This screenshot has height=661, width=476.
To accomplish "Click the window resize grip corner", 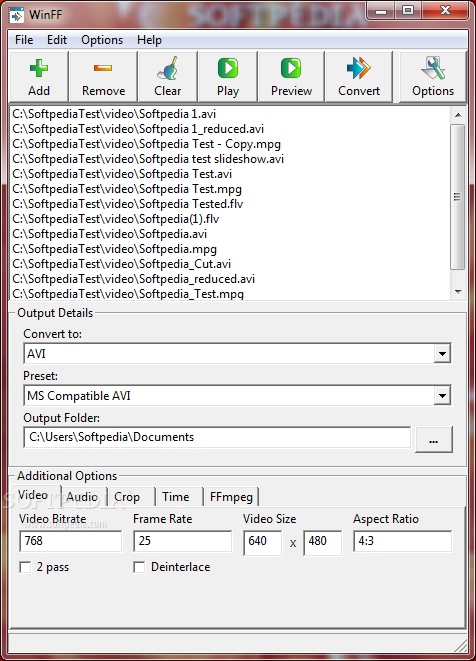I will point(462,645).
